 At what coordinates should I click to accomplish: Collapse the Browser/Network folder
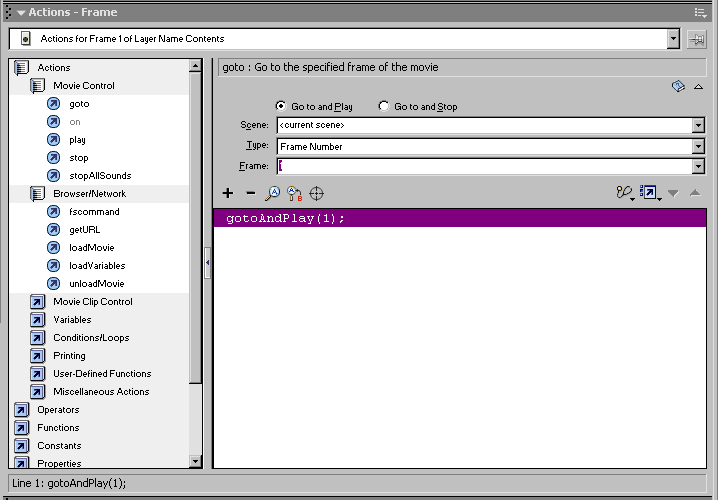(37, 194)
